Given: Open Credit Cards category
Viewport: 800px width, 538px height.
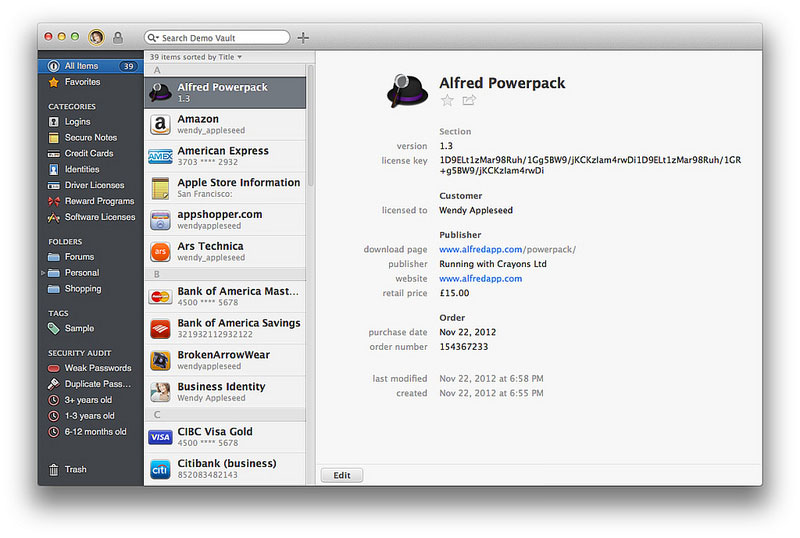Looking at the screenshot, I should pos(88,153).
